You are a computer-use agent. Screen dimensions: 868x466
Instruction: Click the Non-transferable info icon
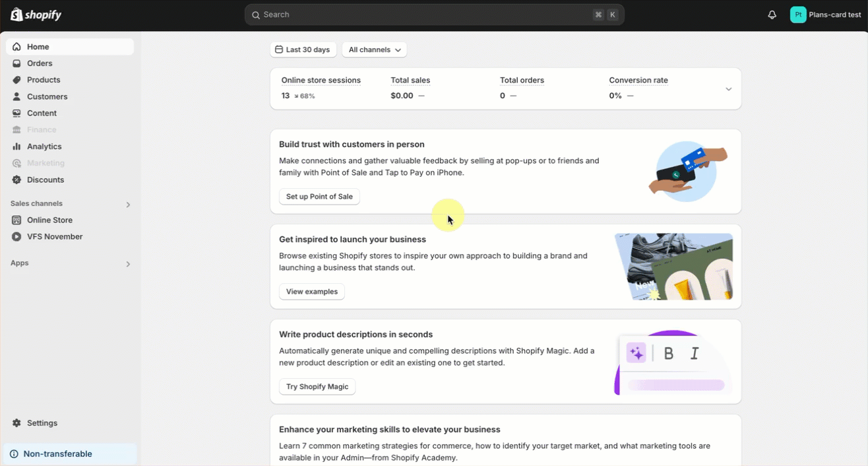tap(14, 454)
